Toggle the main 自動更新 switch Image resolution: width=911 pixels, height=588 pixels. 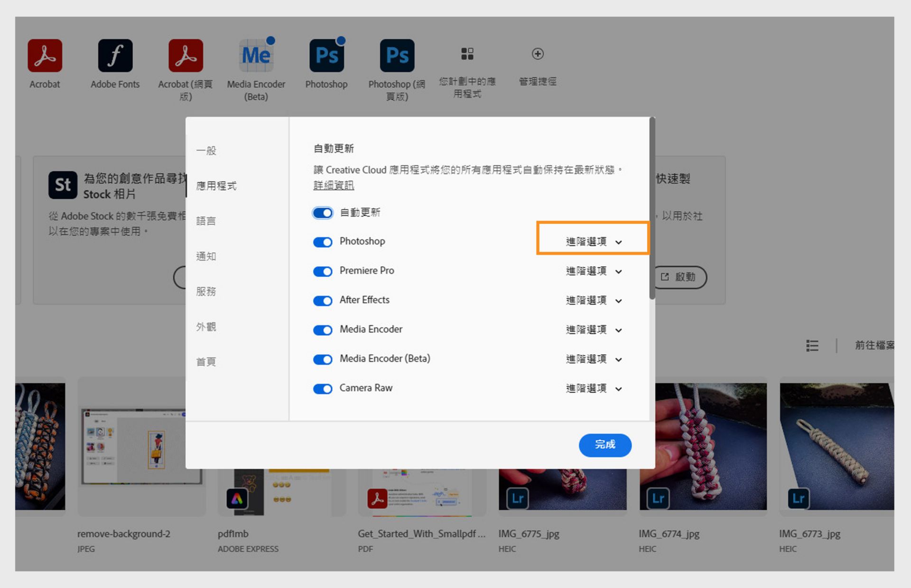323,213
